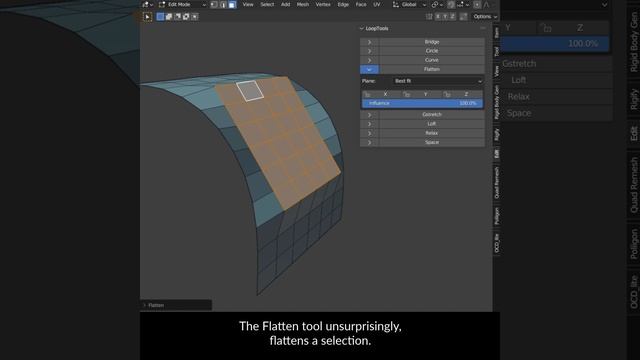The width and height of the screenshot is (640, 360).
Task: Switch to the Tool sidebar tab
Action: [496, 52]
